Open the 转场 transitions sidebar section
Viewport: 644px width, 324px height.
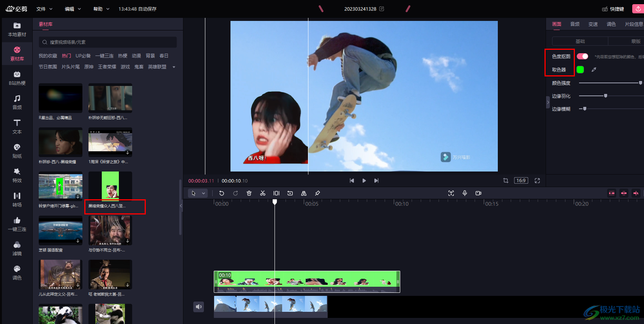17,200
